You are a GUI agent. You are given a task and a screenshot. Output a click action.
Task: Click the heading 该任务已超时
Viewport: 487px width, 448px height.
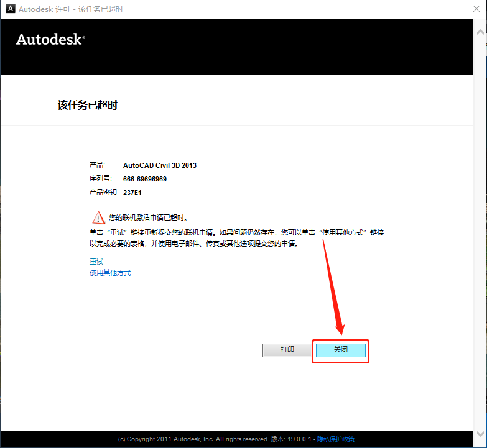click(88, 105)
